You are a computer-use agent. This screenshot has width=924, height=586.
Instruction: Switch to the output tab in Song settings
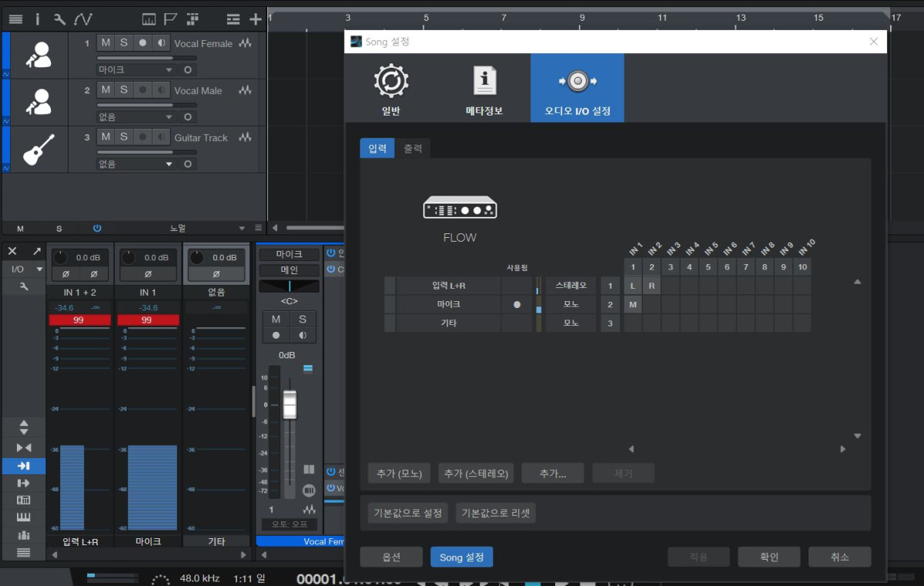[413, 149]
